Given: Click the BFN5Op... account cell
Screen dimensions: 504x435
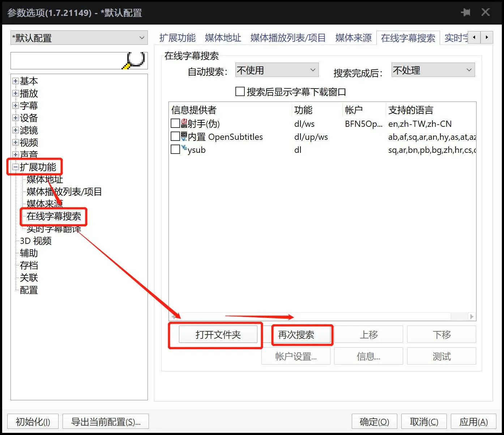Looking at the screenshot, I should pos(363,124).
